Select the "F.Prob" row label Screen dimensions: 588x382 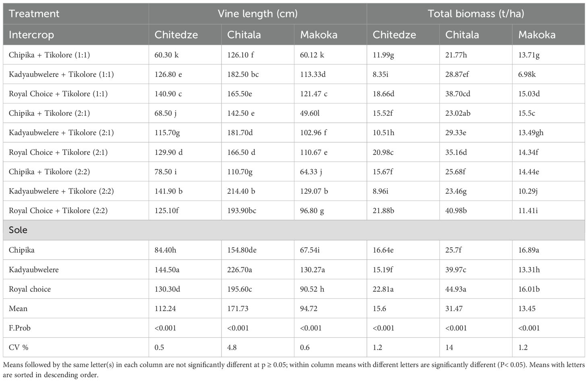coord(20,328)
